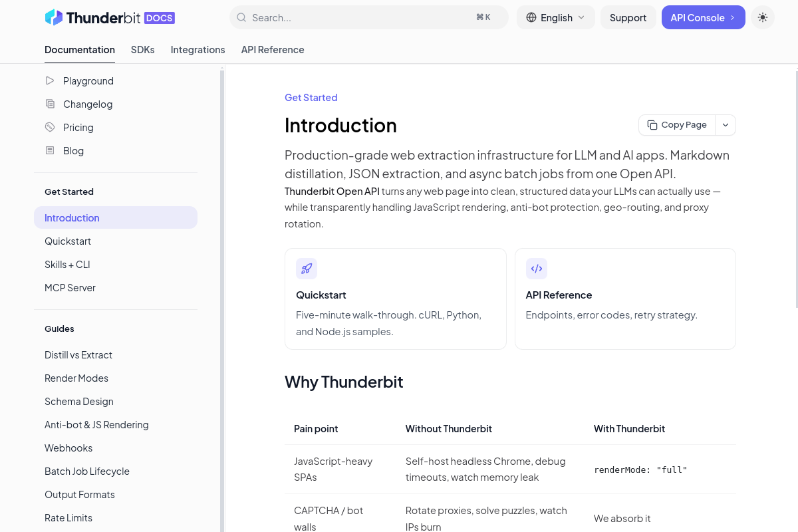Open the Webhooks guide
This screenshot has width=798, height=532.
coord(116,448)
